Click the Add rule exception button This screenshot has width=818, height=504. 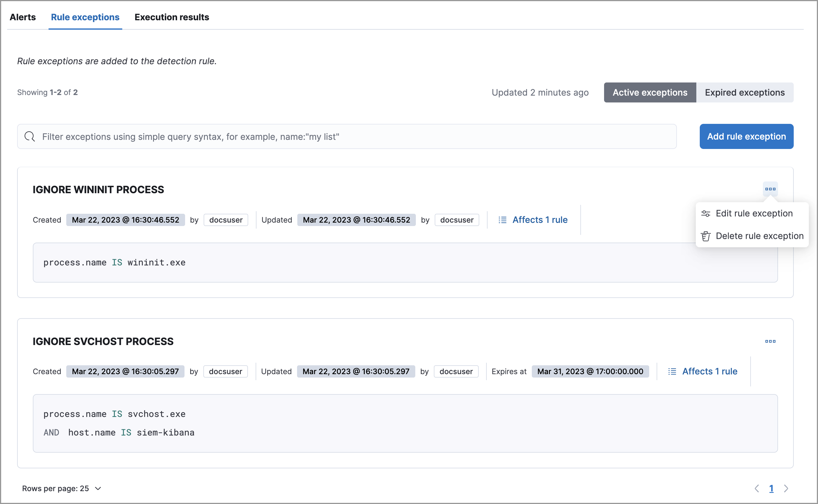[x=746, y=136]
